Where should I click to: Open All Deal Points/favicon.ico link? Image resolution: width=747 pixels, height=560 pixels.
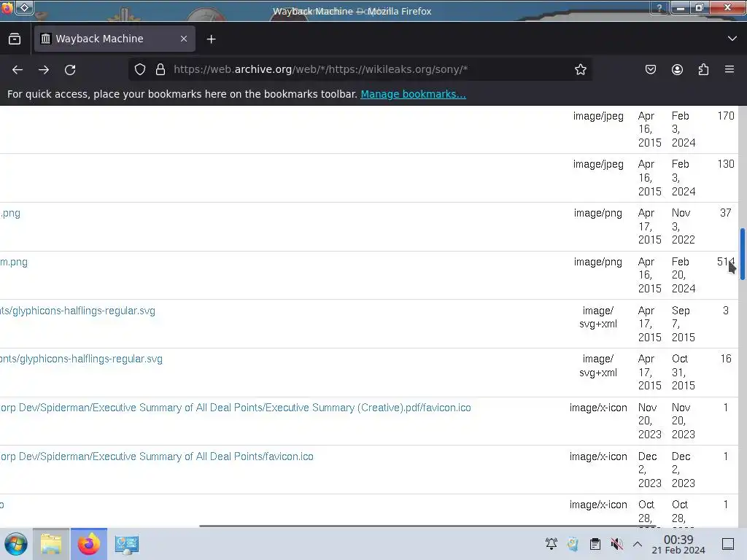coord(157,456)
